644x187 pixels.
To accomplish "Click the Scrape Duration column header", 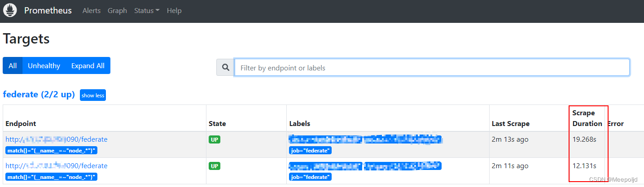I will click(587, 118).
